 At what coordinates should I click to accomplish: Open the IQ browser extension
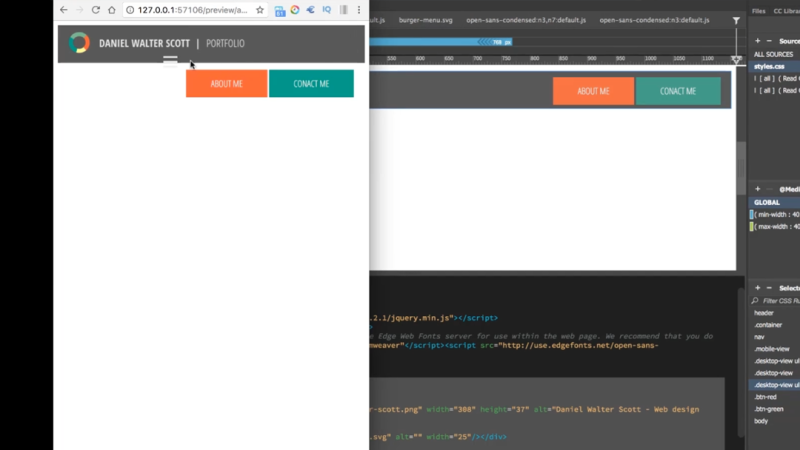(327, 10)
